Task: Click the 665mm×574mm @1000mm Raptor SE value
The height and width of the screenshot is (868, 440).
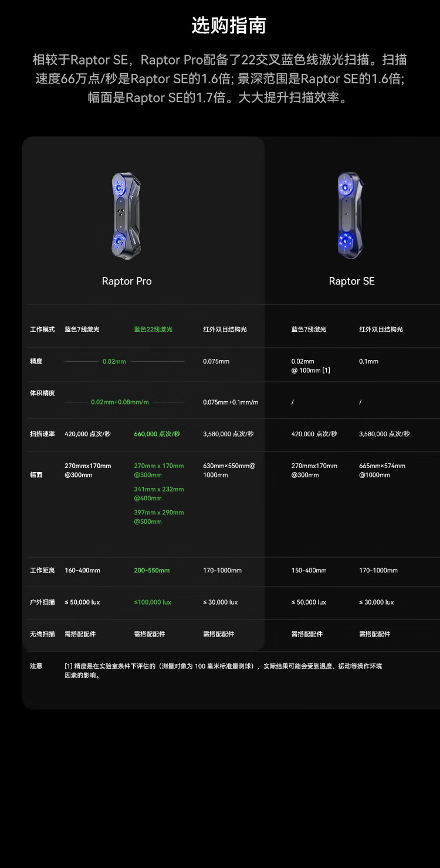Action: 382,470
